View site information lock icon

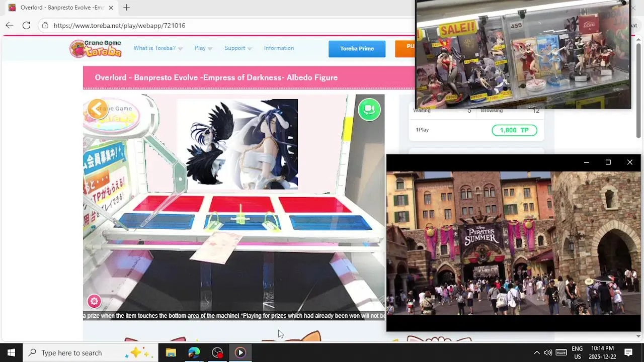tap(45, 25)
